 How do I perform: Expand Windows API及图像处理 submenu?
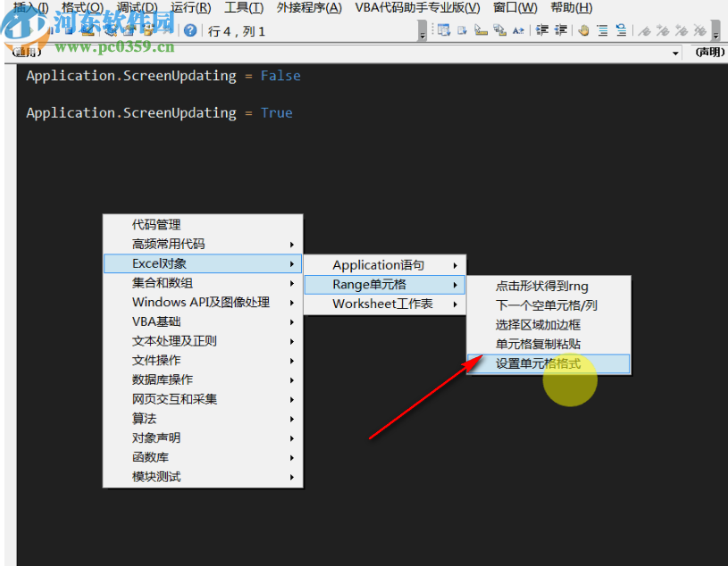[203, 302]
